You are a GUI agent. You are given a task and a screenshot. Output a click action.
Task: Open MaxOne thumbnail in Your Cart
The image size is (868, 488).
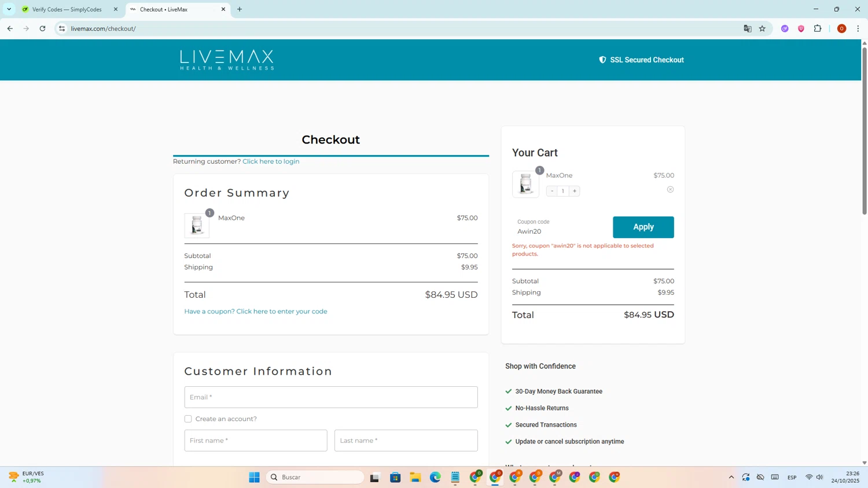(x=525, y=184)
